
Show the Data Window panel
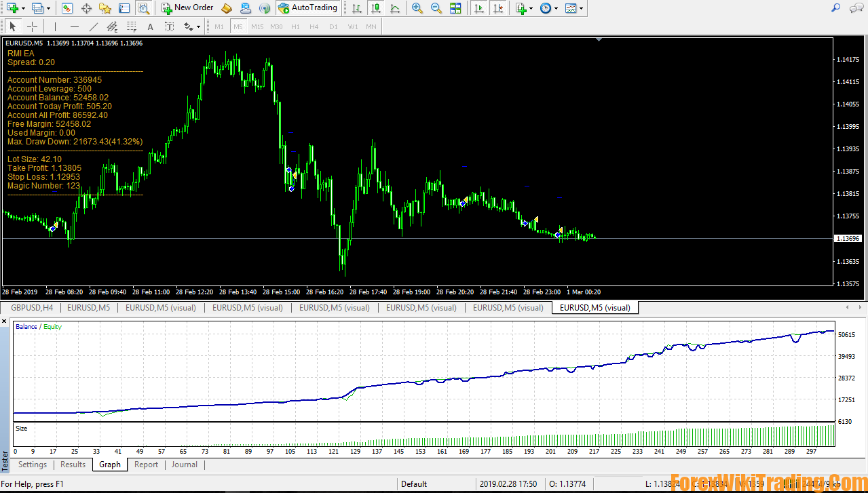tap(86, 8)
